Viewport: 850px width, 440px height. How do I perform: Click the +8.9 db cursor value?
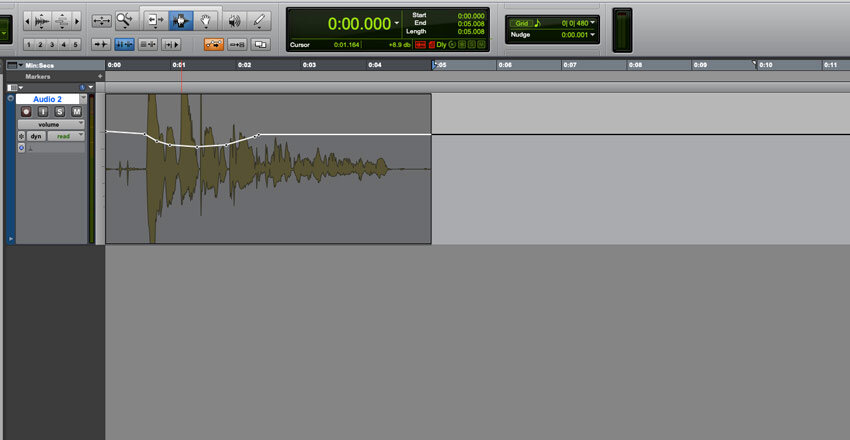click(400, 44)
